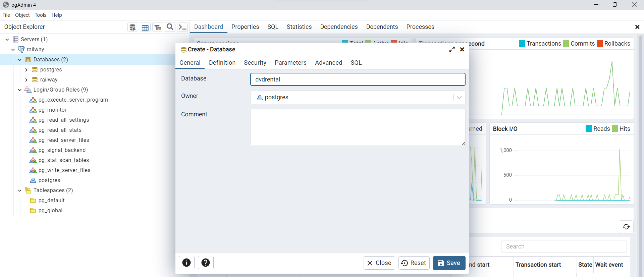Switch to the Properties panel tab
This screenshot has height=277, width=644.
pyautogui.click(x=245, y=27)
